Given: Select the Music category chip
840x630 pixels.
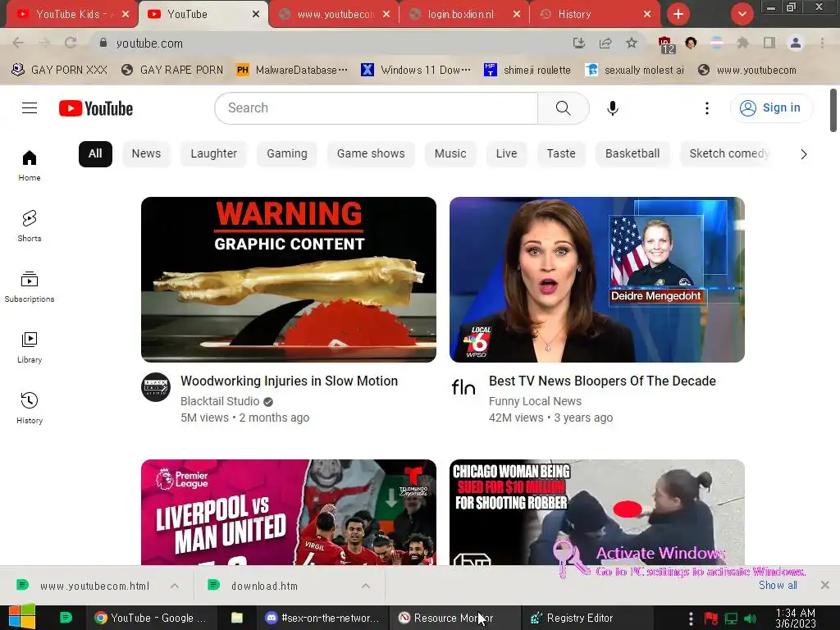Looking at the screenshot, I should (450, 153).
